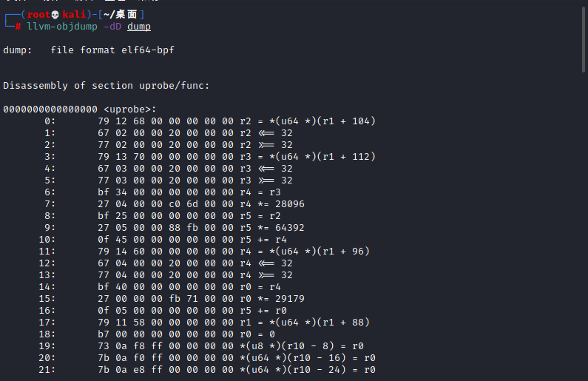Click the underlined dump filename argument

click(139, 27)
